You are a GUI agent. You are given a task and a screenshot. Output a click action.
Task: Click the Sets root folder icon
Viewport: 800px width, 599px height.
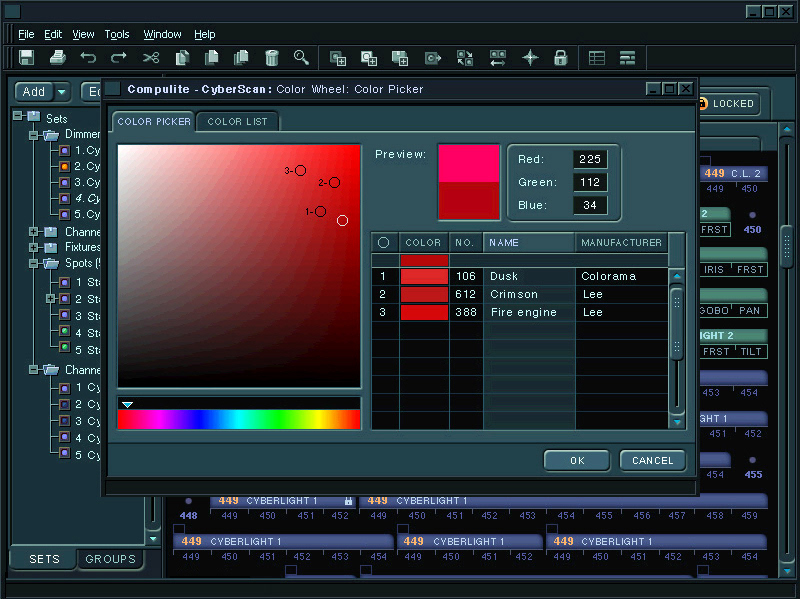click(x=34, y=117)
